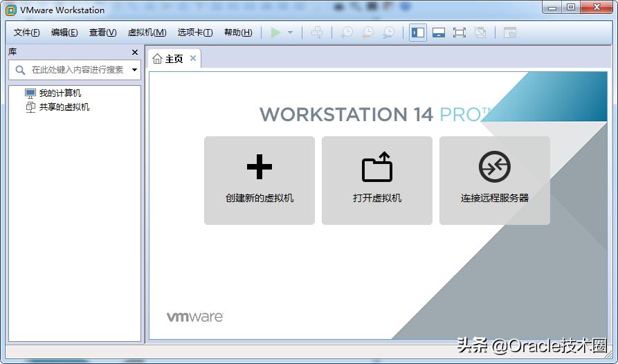The height and width of the screenshot is (364, 618).
Task: Click the 连接远程服务器 tile
Action: 495,181
